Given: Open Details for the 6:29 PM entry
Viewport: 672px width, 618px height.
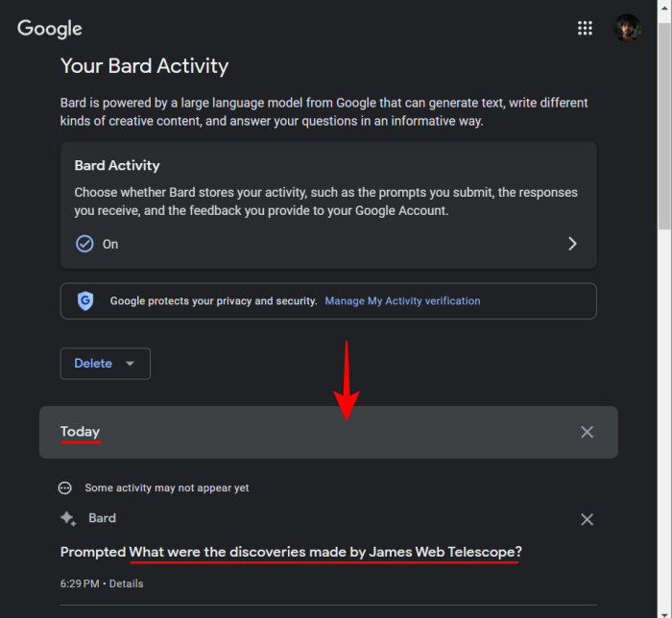Looking at the screenshot, I should [x=126, y=583].
